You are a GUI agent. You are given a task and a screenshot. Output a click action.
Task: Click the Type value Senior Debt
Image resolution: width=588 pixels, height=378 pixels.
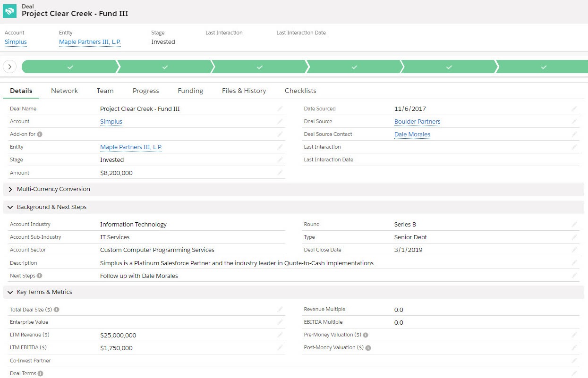click(410, 237)
